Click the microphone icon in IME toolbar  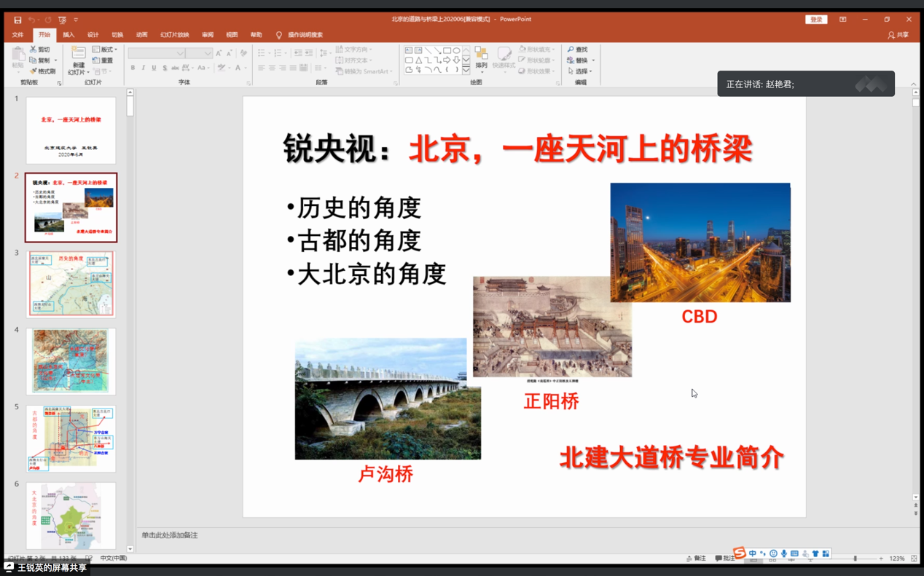pos(784,554)
